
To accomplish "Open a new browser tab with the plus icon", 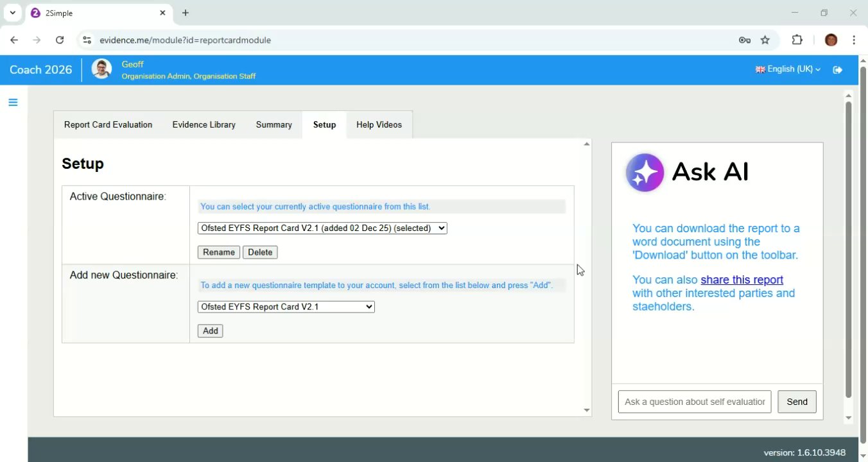I will click(x=186, y=13).
